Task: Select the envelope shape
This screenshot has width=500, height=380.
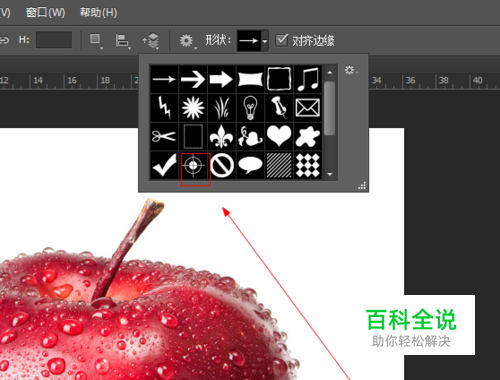Action: (308, 108)
